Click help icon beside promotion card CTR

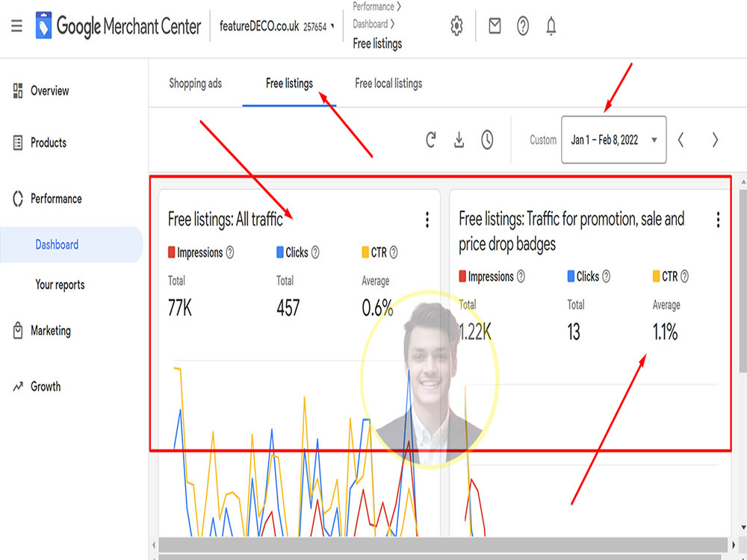(x=684, y=276)
